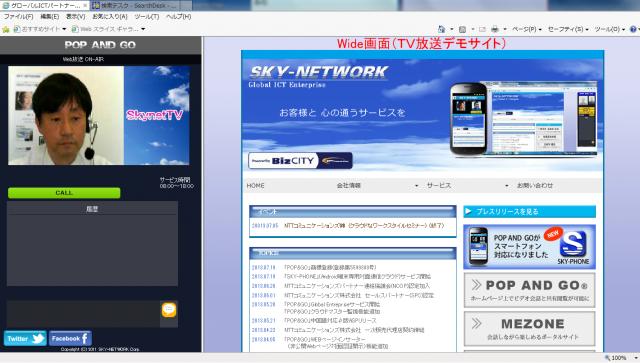The image size is (640, 363).
Task: Click the chevron icon on the MEZONE banner
Action: pos(476,324)
